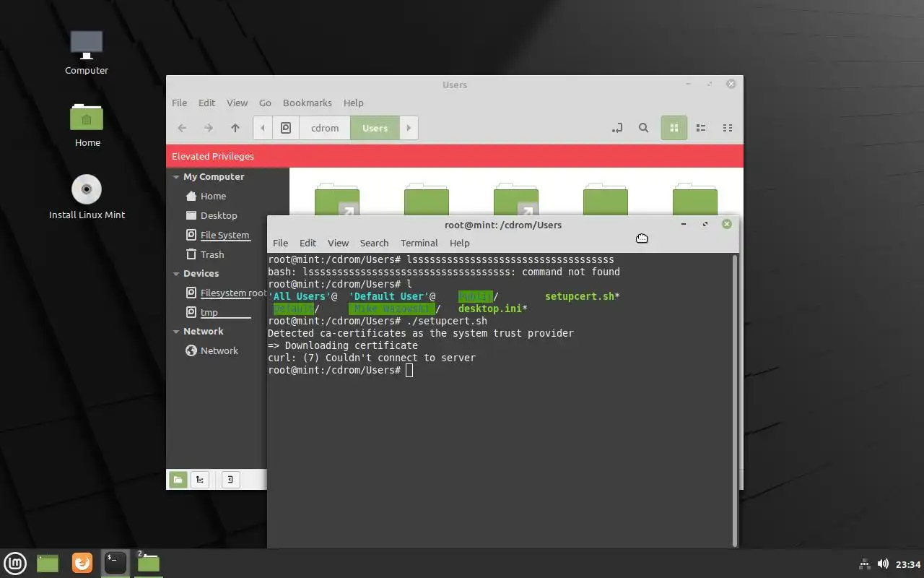Click the Elevated Privileges banner
This screenshot has height=578, width=924.
tap(455, 156)
